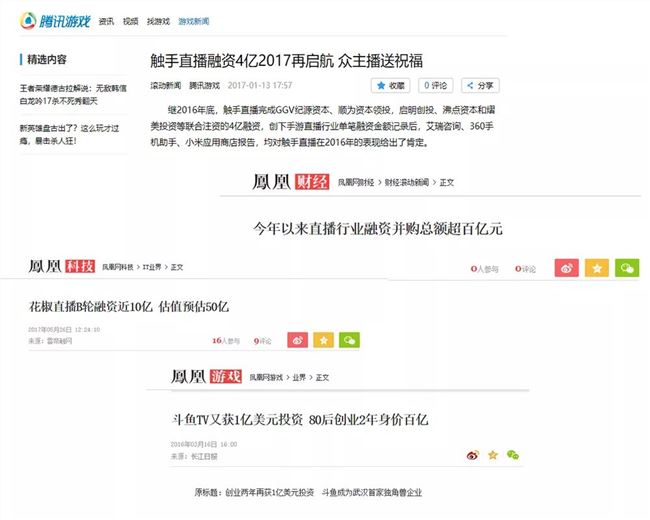650x520 pixels.
Task: Click the date 2017-01-13 17:57
Action: click(260, 85)
